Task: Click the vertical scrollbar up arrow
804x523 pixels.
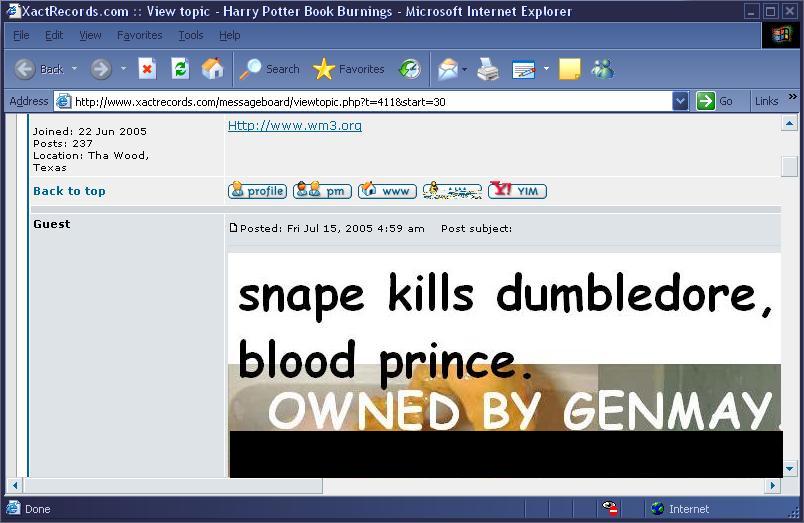Action: (789, 124)
